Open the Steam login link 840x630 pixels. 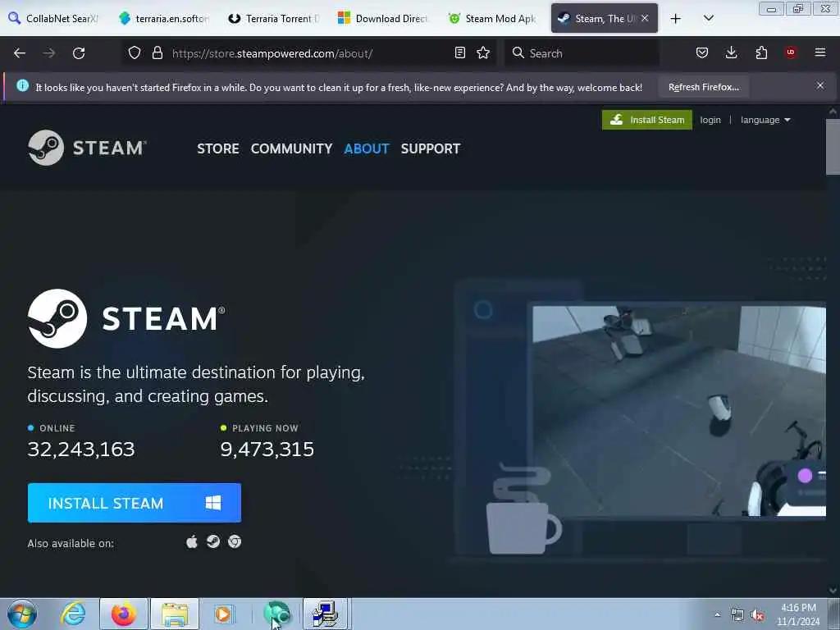(x=710, y=120)
